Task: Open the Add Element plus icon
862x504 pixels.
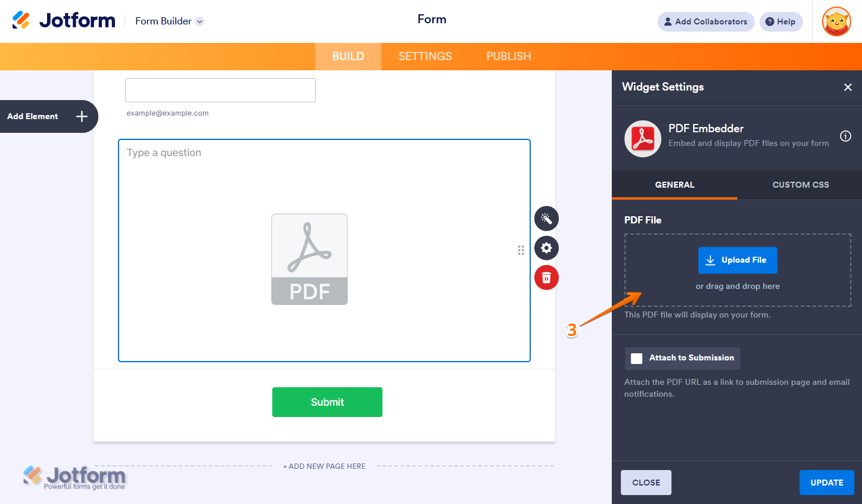Action: [82, 116]
